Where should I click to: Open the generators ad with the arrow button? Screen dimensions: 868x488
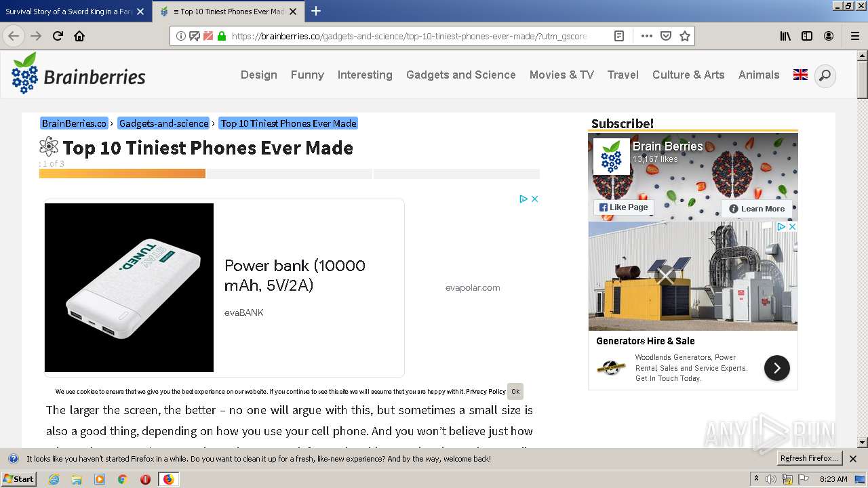click(x=777, y=368)
